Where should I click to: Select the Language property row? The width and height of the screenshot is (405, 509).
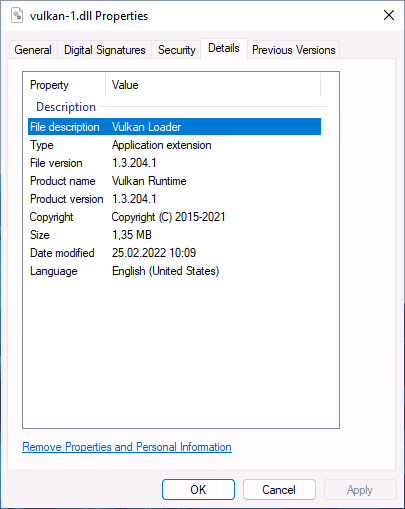[x=174, y=271]
